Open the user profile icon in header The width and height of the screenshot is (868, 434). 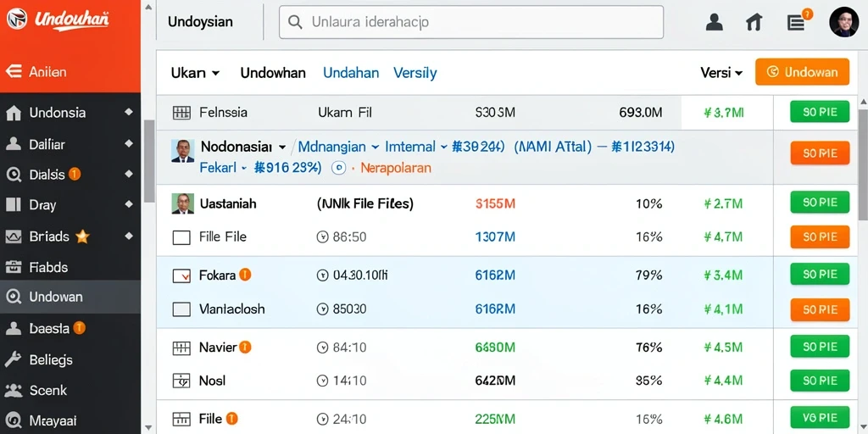(x=715, y=22)
